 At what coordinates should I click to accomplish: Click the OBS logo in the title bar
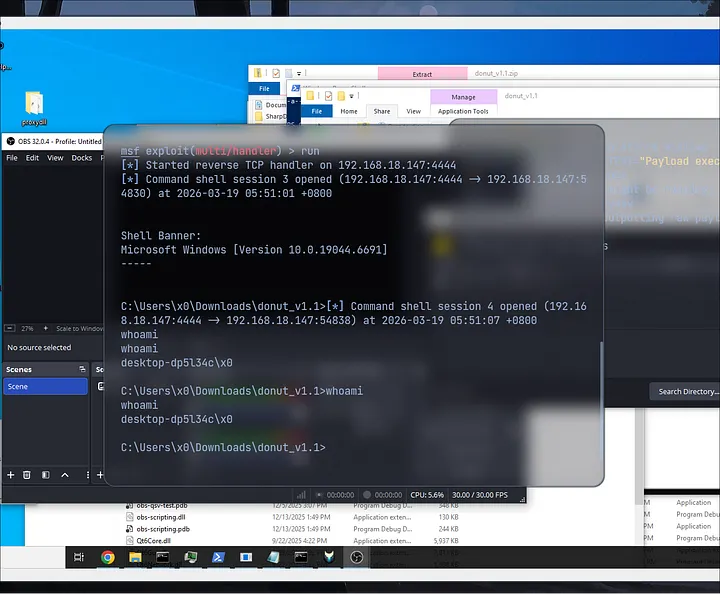coord(11,141)
